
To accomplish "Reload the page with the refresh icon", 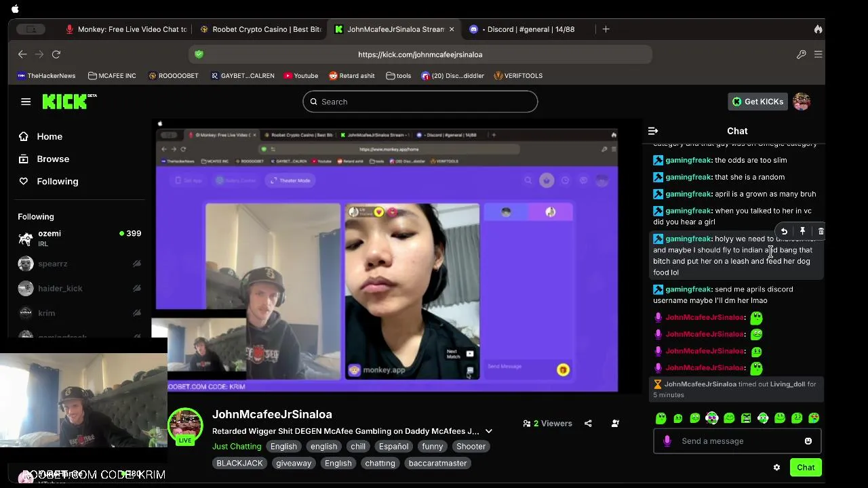I will coord(56,54).
